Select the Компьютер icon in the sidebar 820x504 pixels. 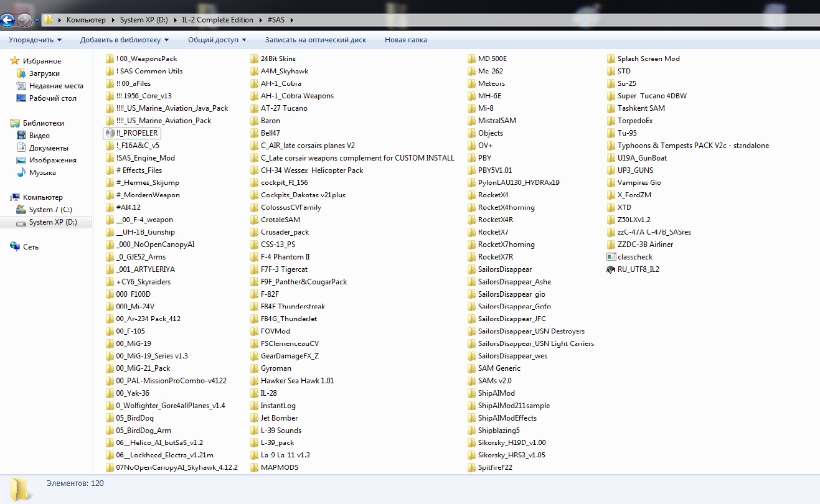coord(15,197)
